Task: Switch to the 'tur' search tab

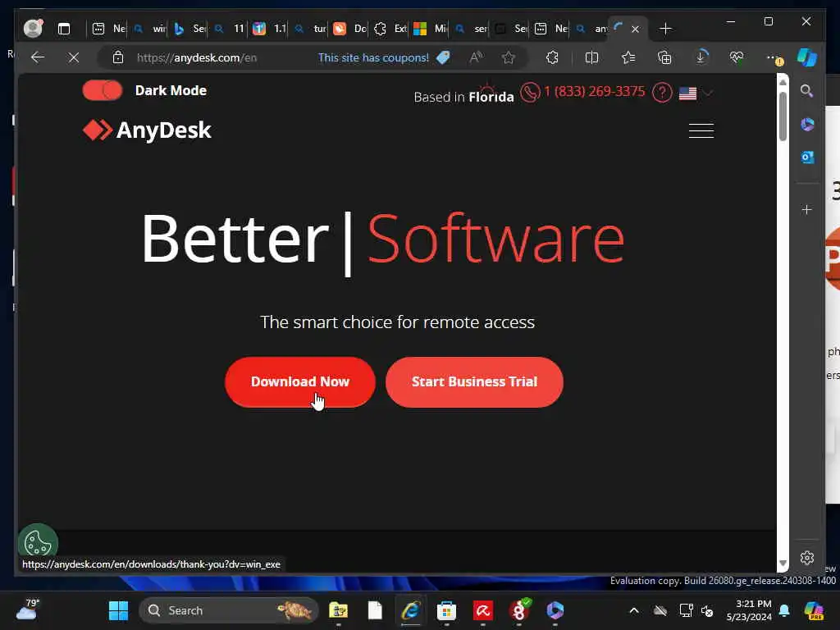Action: click(x=310, y=29)
